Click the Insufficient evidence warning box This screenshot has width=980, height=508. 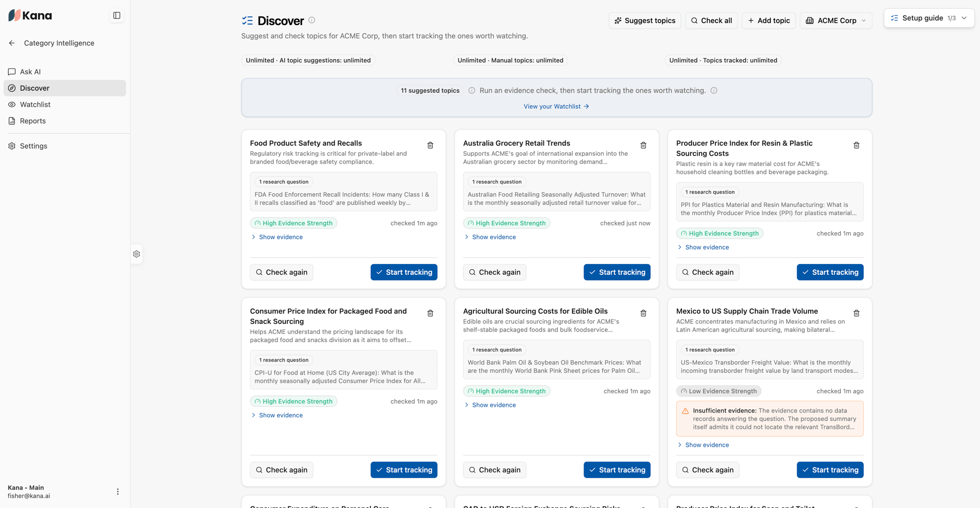(x=770, y=419)
